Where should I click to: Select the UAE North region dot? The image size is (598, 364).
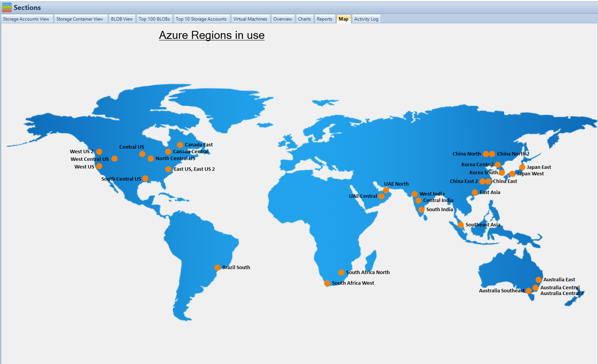pyautogui.click(x=386, y=190)
